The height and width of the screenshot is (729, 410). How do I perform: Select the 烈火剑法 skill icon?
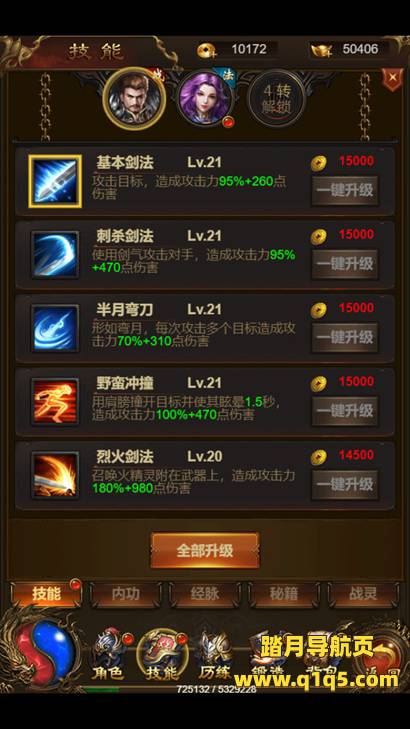[55, 475]
